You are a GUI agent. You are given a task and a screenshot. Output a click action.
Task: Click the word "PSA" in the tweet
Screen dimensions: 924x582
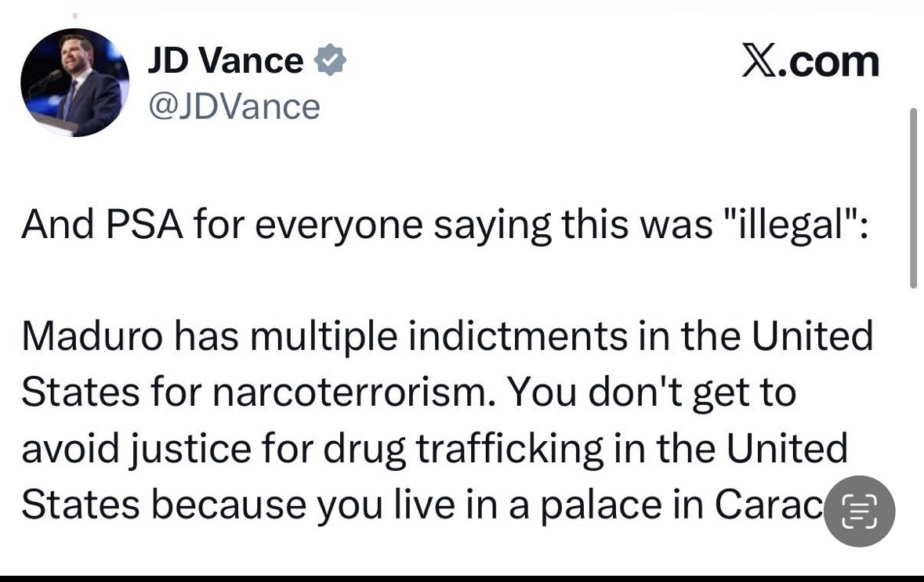146,226
